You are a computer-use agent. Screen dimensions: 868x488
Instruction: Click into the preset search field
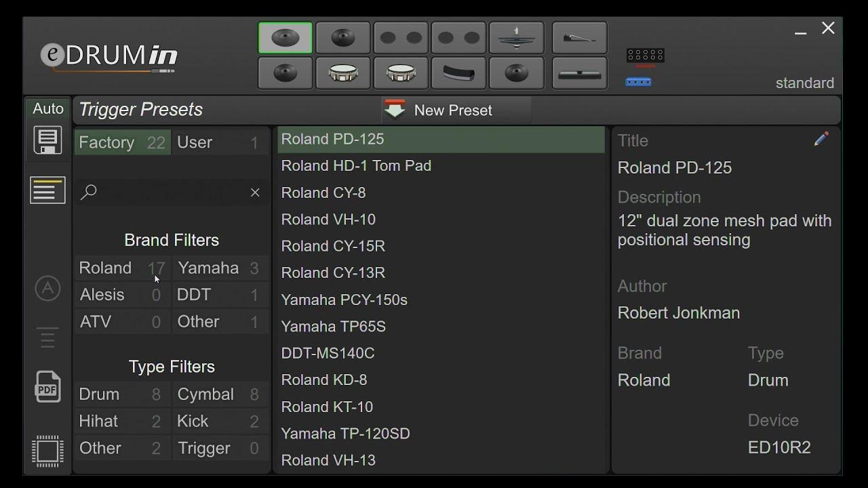pos(173,192)
